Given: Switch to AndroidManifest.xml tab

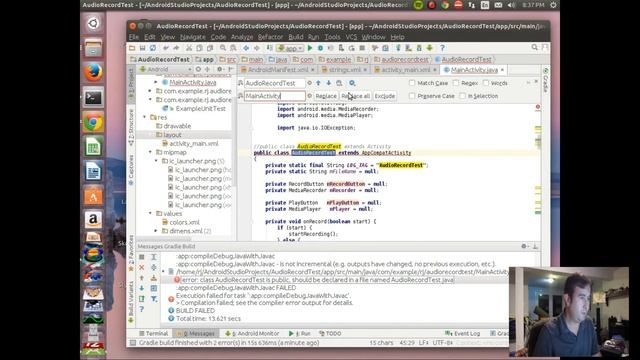Looking at the screenshot, I should (278, 70).
